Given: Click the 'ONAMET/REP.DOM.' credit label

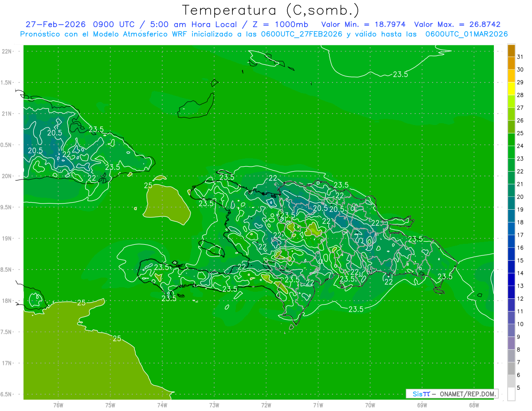Looking at the screenshot, I should pyautogui.click(x=468, y=394).
